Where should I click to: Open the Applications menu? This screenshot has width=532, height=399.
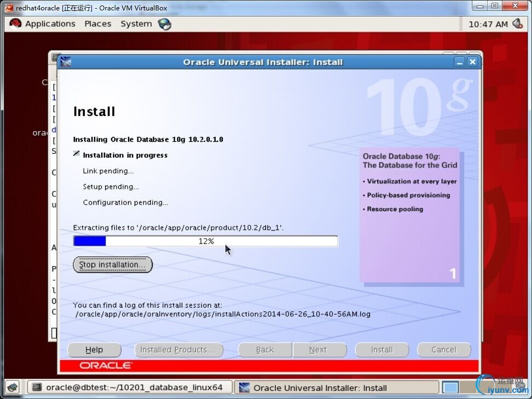click(x=50, y=24)
